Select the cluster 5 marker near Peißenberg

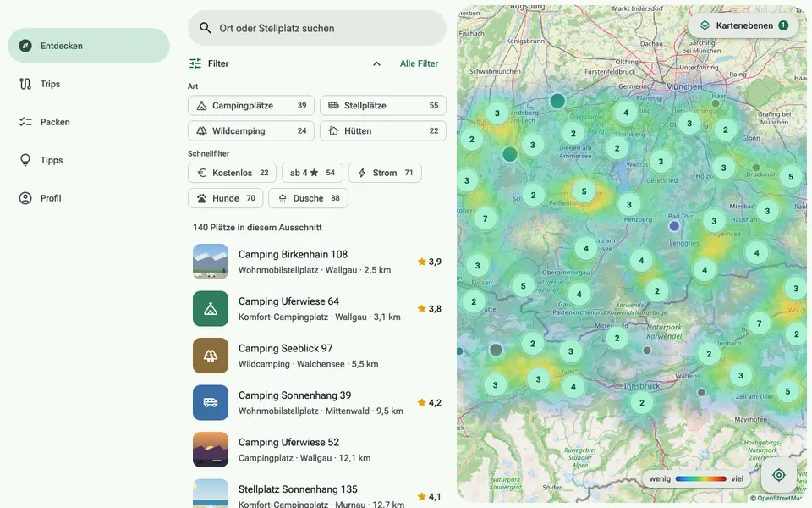(584, 191)
